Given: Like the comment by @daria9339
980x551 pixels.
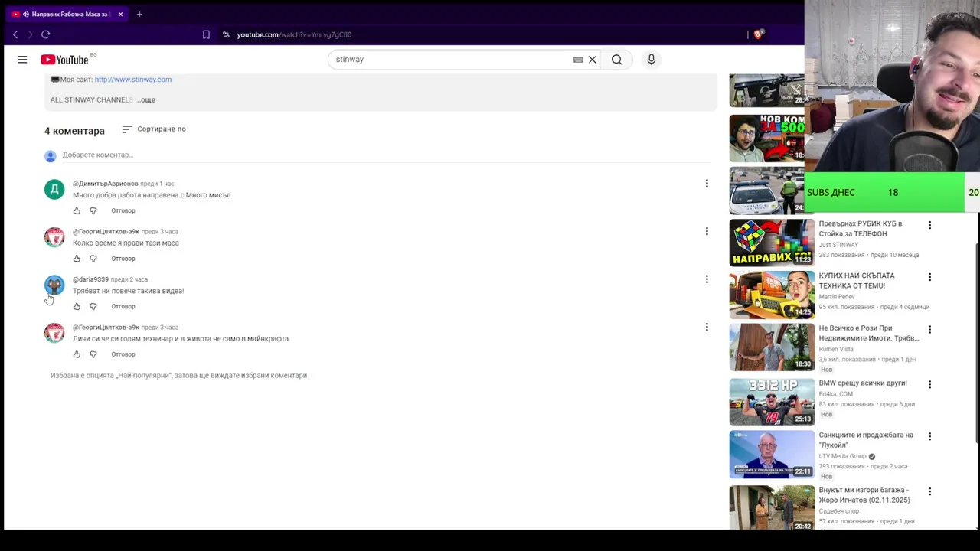Looking at the screenshot, I should 77,306.
